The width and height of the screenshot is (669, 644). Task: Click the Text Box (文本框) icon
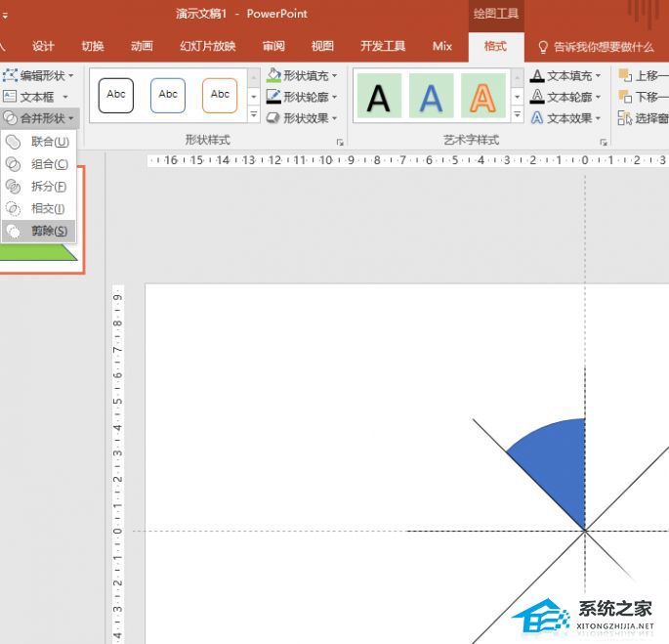point(11,97)
